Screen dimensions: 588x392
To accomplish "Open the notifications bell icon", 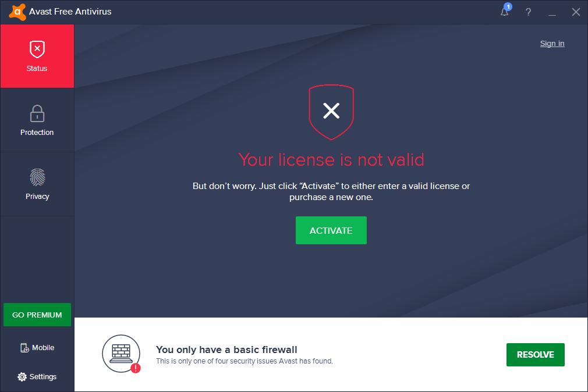I will 505,11.
